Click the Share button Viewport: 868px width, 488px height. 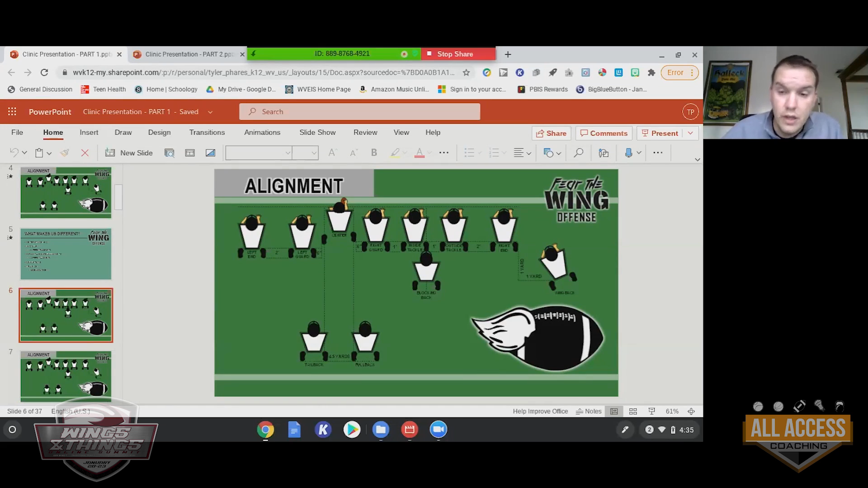tap(551, 133)
